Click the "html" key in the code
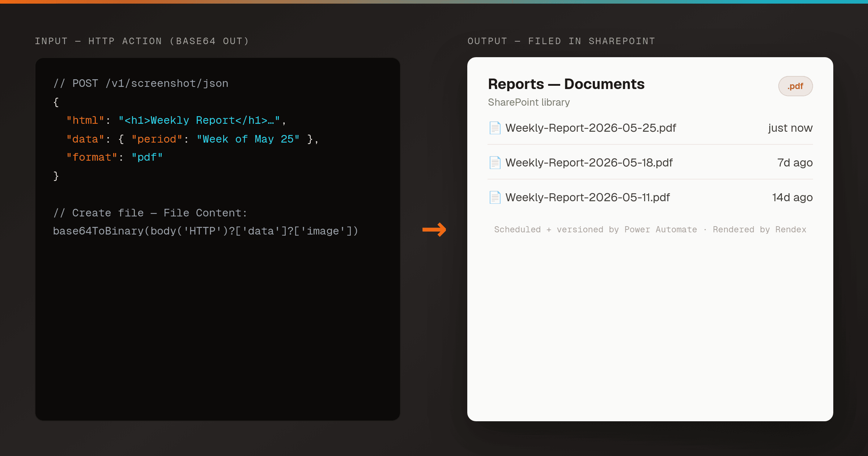 pos(85,120)
